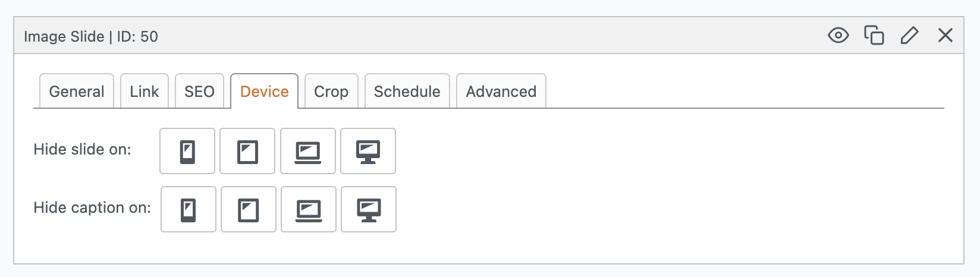Delete slide with the X icon
This screenshot has width=980, height=277.
tap(945, 36)
